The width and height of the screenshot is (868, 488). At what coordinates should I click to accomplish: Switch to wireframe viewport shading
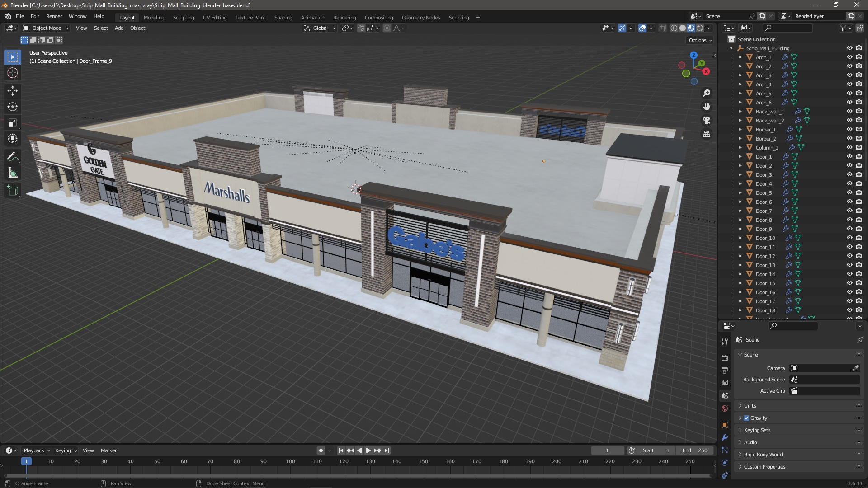[x=674, y=28]
